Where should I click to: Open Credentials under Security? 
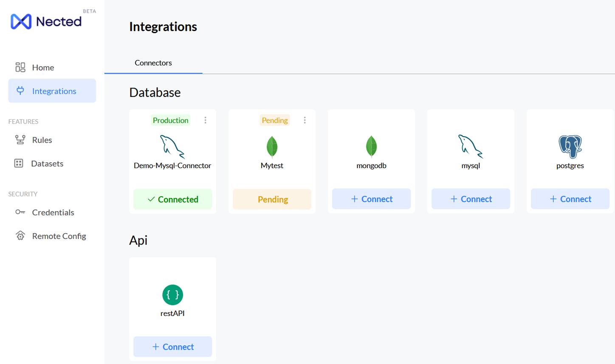click(53, 212)
